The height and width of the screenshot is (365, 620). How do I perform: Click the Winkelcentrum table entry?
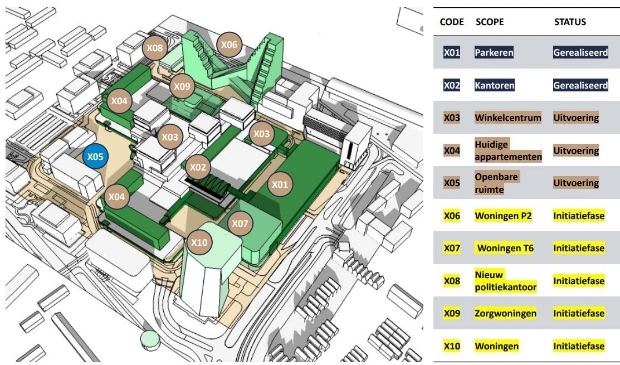(x=508, y=117)
